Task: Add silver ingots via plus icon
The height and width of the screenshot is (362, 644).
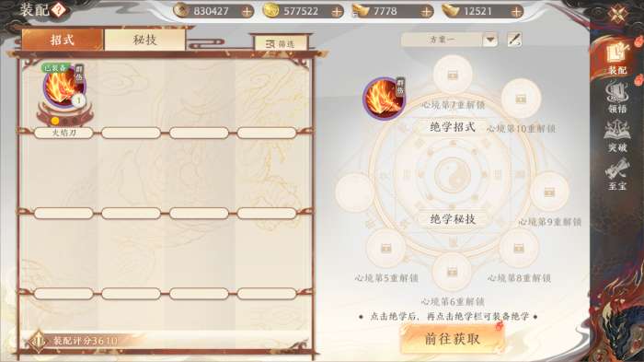Action: tap(427, 12)
